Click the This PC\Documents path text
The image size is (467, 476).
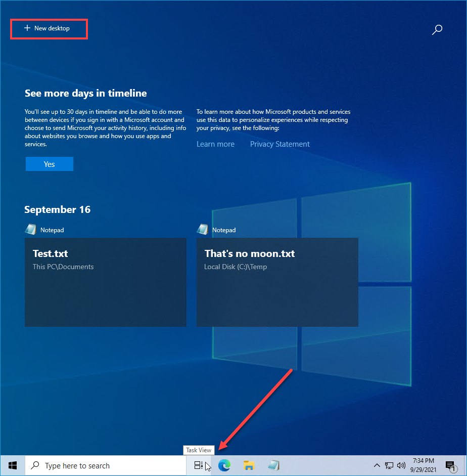[x=63, y=267]
